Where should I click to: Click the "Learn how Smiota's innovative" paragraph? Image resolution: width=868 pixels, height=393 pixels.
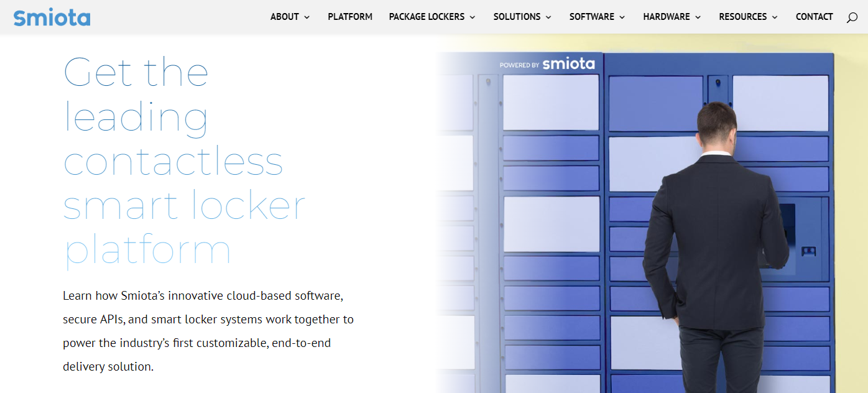click(x=208, y=331)
